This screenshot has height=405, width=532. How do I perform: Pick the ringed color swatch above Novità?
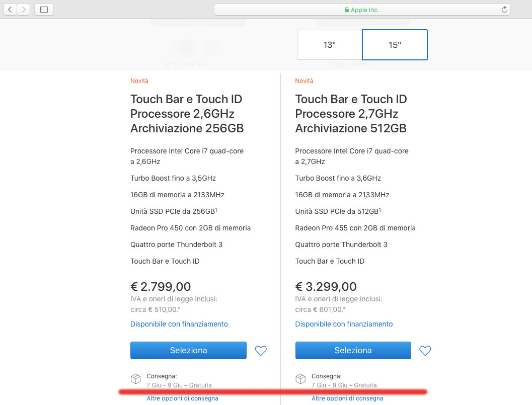click(x=185, y=48)
